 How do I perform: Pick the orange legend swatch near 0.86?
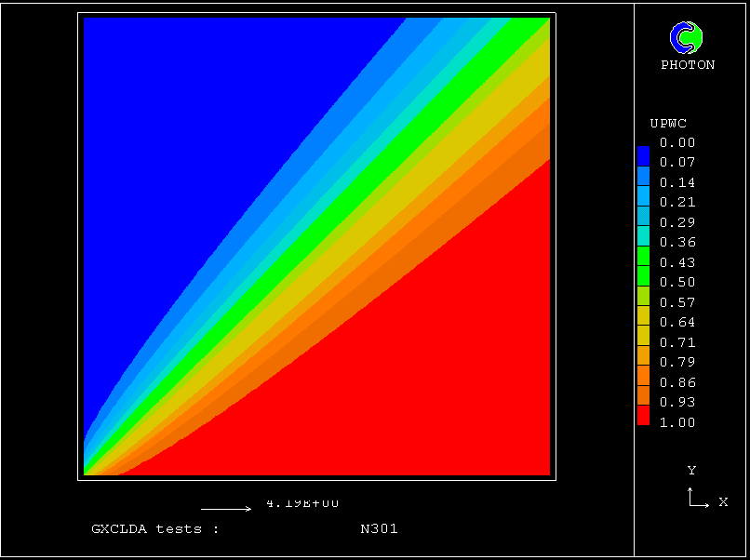point(643,380)
